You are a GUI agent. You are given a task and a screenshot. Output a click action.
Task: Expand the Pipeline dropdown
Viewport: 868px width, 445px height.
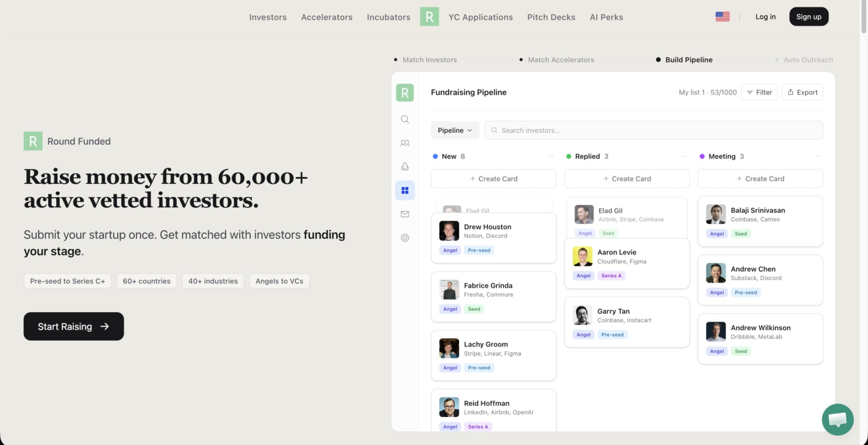455,130
